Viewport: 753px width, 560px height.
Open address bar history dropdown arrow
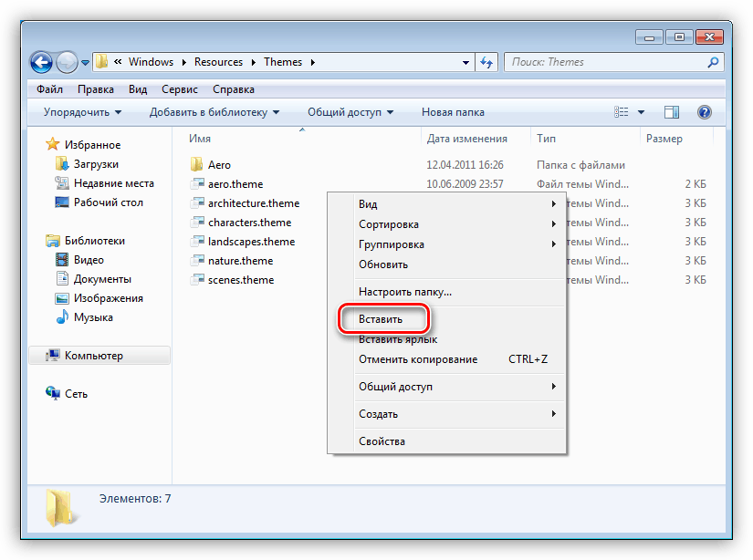(465, 63)
